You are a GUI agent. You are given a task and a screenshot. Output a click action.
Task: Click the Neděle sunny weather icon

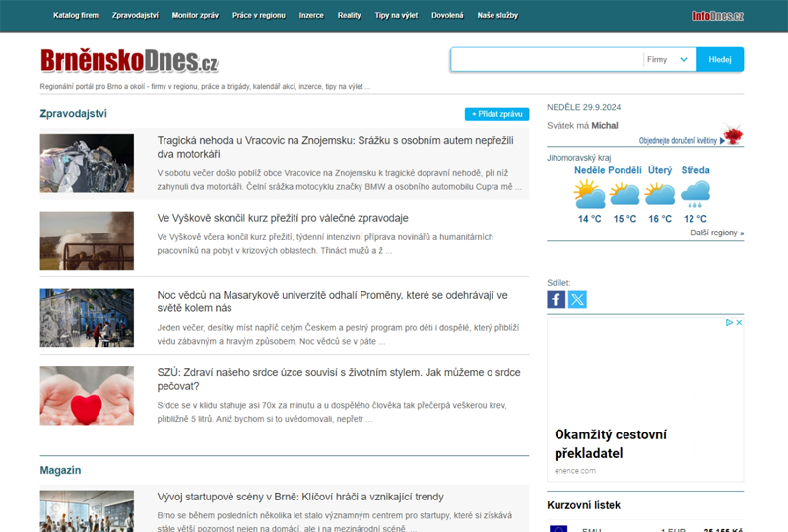pos(589,194)
